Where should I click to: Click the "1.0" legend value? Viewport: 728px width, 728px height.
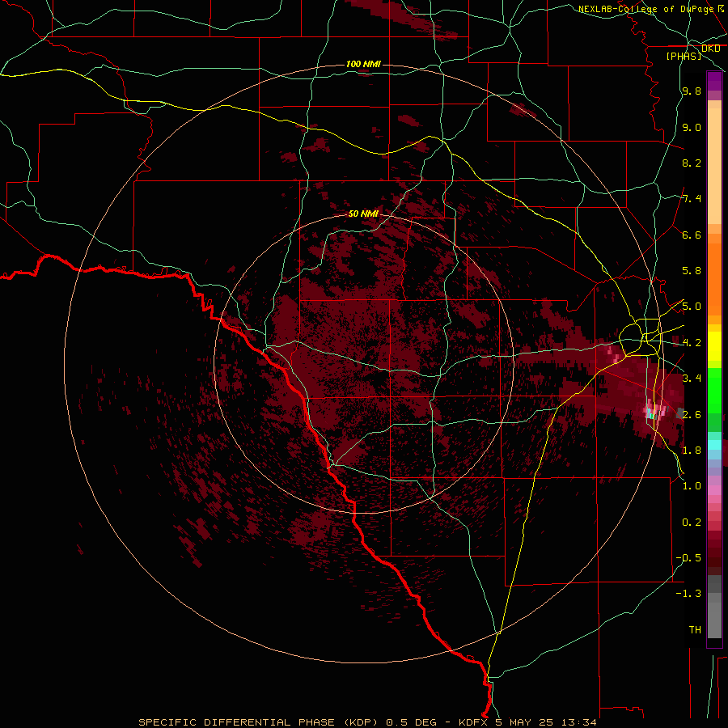(x=692, y=486)
